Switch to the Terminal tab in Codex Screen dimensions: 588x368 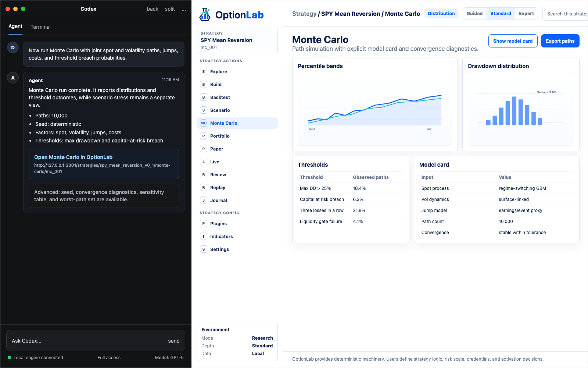[x=40, y=27]
